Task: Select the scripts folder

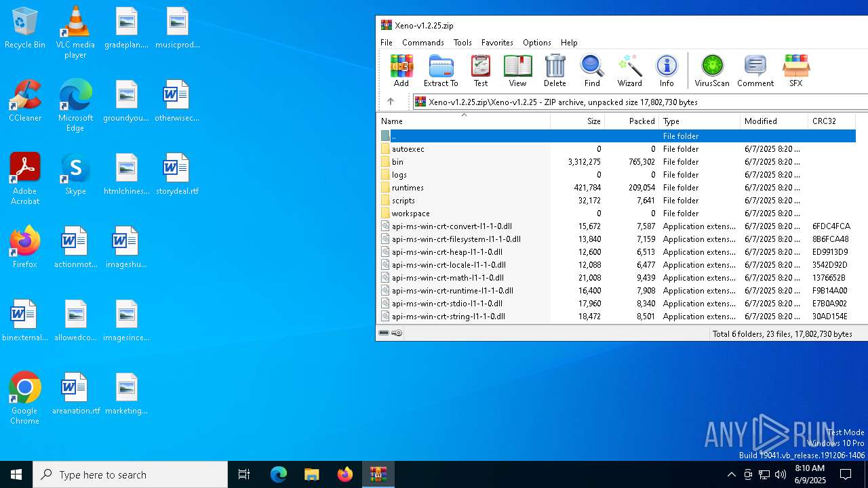Action: (616, 200)
